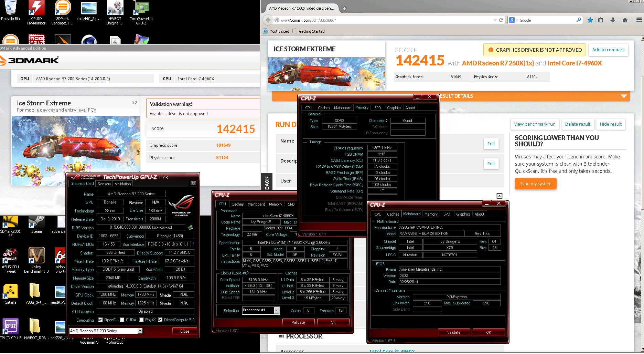
Task: Click View benchmark run button
Action: click(535, 124)
